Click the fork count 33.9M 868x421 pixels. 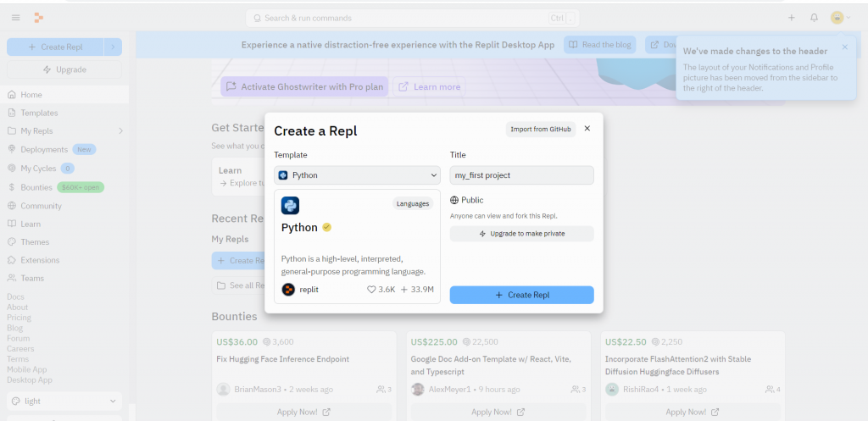417,290
